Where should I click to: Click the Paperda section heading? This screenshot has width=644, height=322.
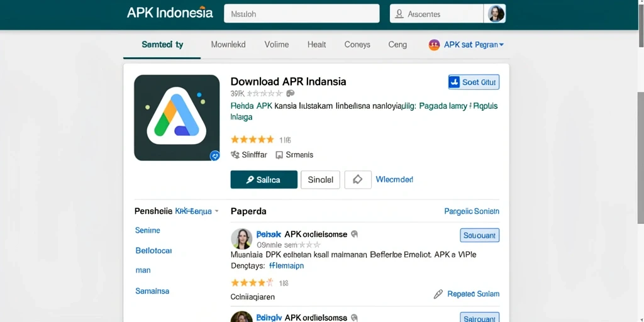248,211
